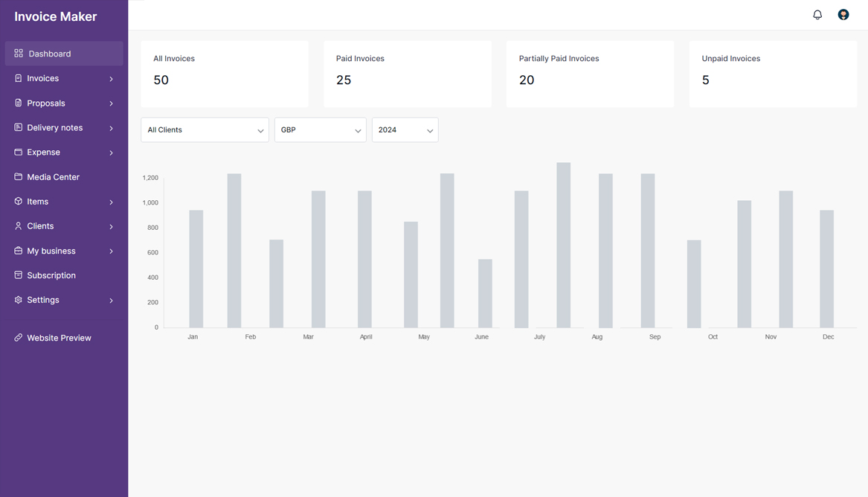Click the Settings gear icon
Screen dimensions: 868x497
(19, 300)
